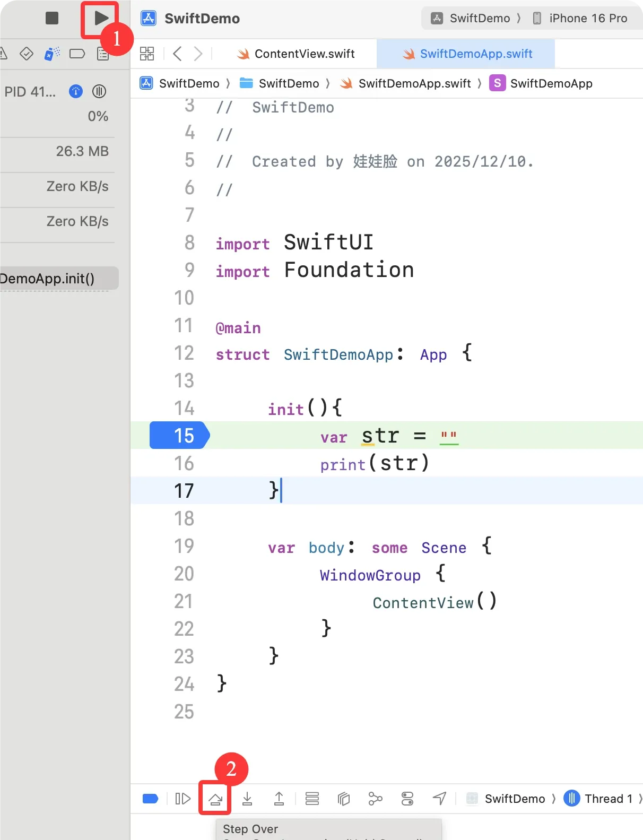Click the 26.3 MB memory gauge row
643x840 pixels.
pos(57,151)
